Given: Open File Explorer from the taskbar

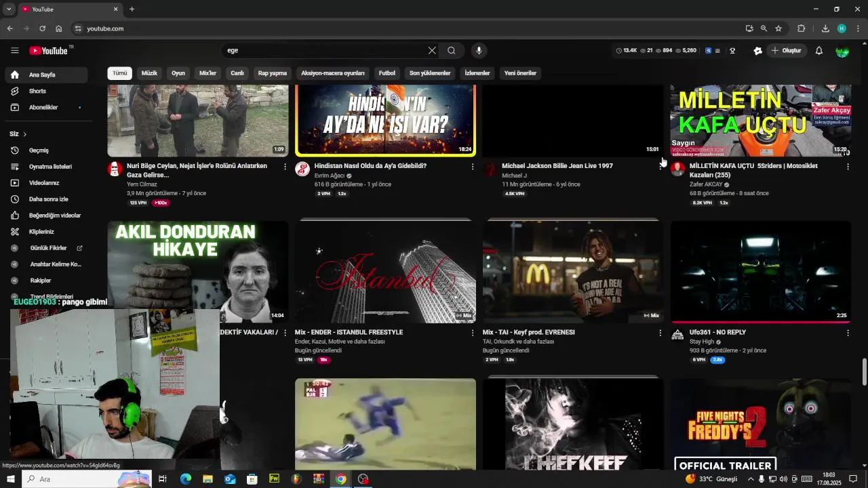Looking at the screenshot, I should pos(208,479).
